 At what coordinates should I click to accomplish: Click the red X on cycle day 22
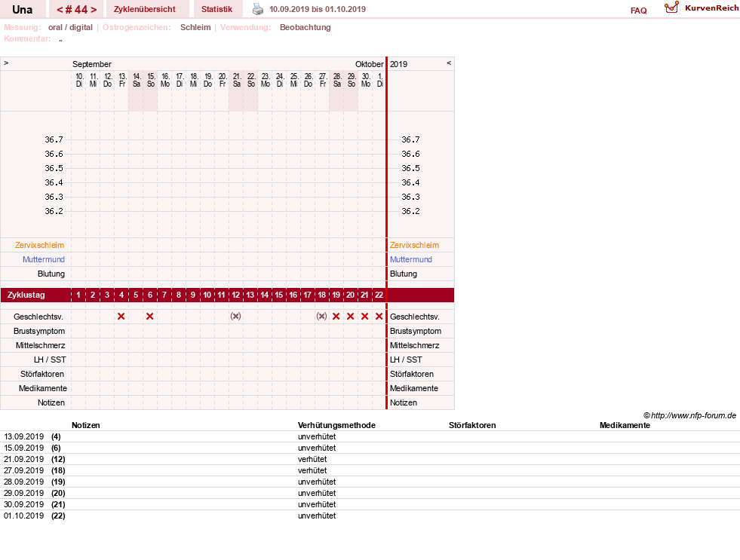point(379,317)
